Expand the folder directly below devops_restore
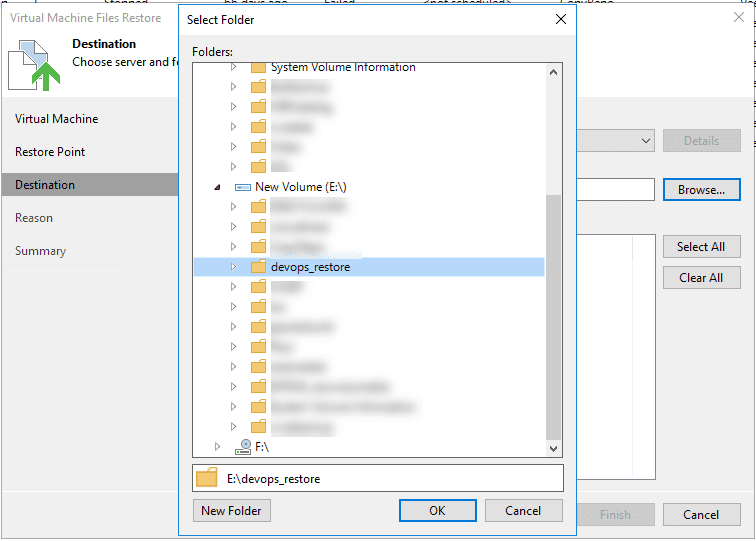 click(x=233, y=286)
